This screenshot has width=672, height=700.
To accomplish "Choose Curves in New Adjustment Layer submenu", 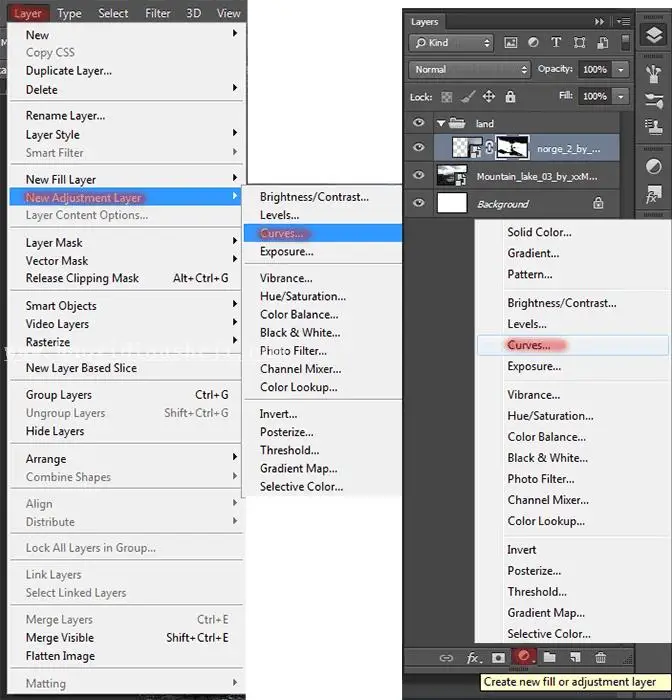I will click(x=323, y=233).
